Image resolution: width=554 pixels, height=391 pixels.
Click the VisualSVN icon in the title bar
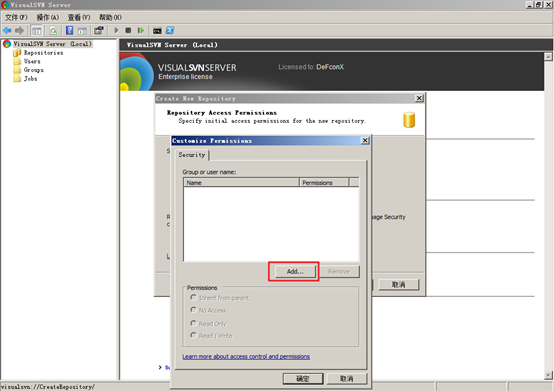coord(5,5)
